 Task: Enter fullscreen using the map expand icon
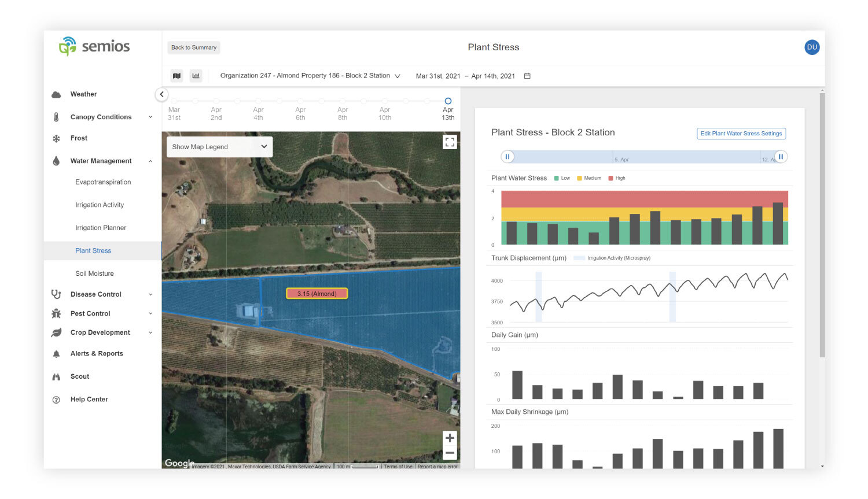click(x=450, y=142)
